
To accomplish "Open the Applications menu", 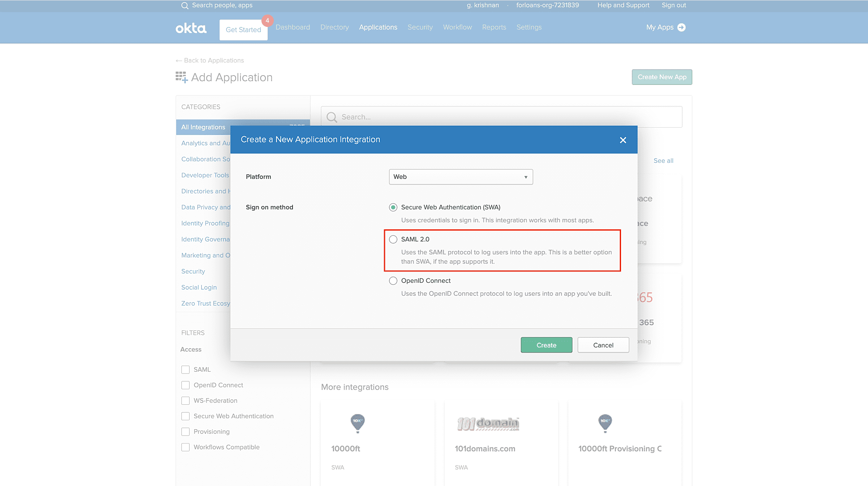I will click(x=378, y=27).
